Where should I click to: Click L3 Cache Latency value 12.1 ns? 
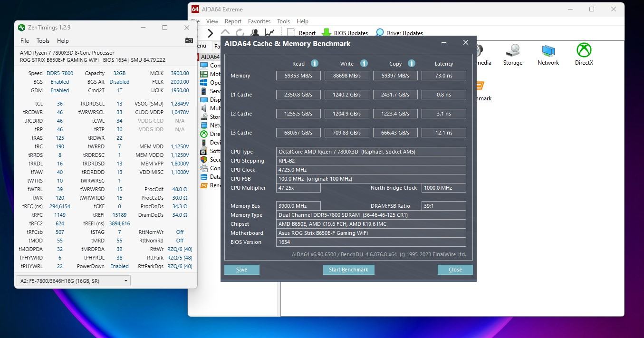click(x=443, y=133)
